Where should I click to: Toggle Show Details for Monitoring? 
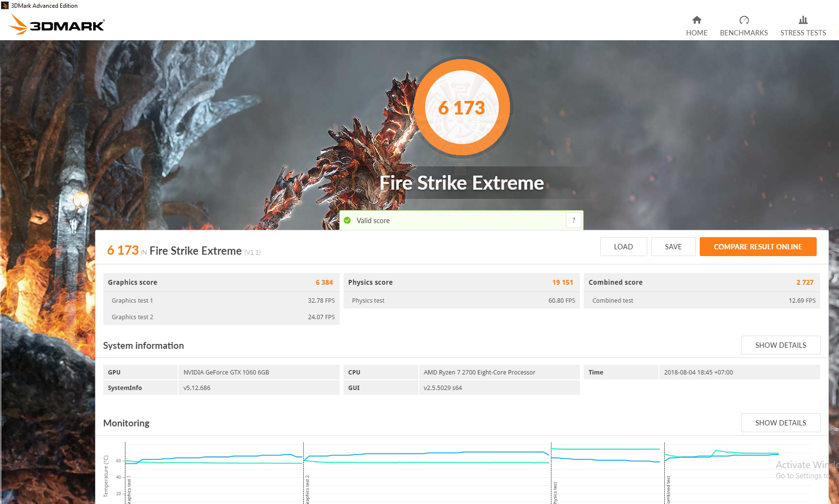pyautogui.click(x=780, y=423)
